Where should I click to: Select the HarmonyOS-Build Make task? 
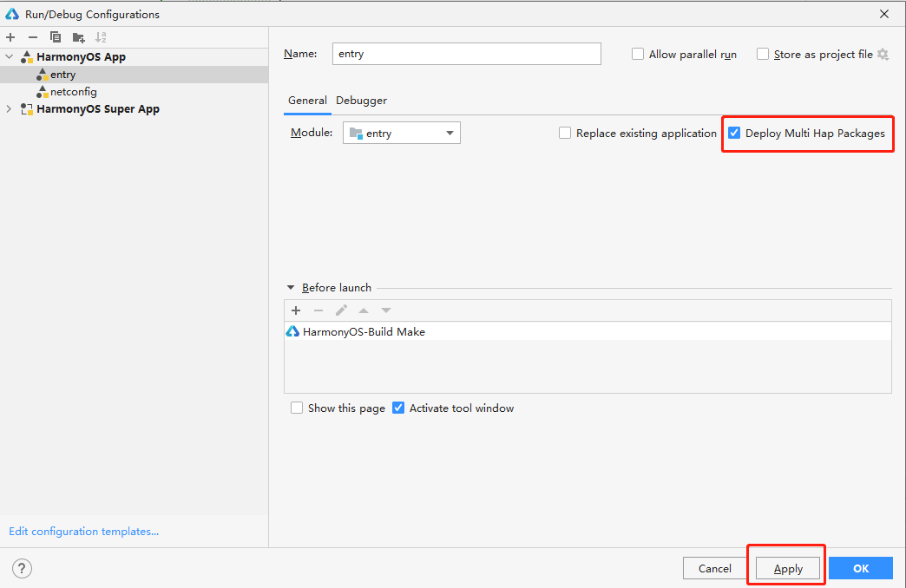[588, 331]
